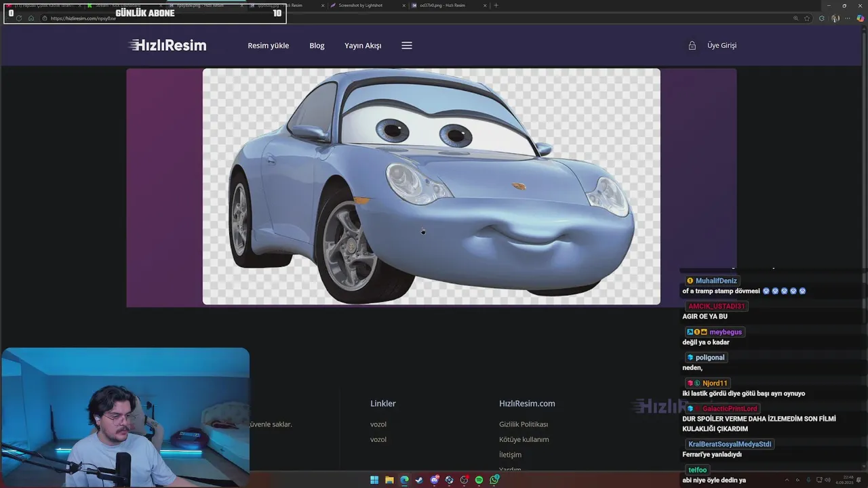Switch to Microsoft Edge on the taskbar
868x488 pixels.
tap(404, 480)
